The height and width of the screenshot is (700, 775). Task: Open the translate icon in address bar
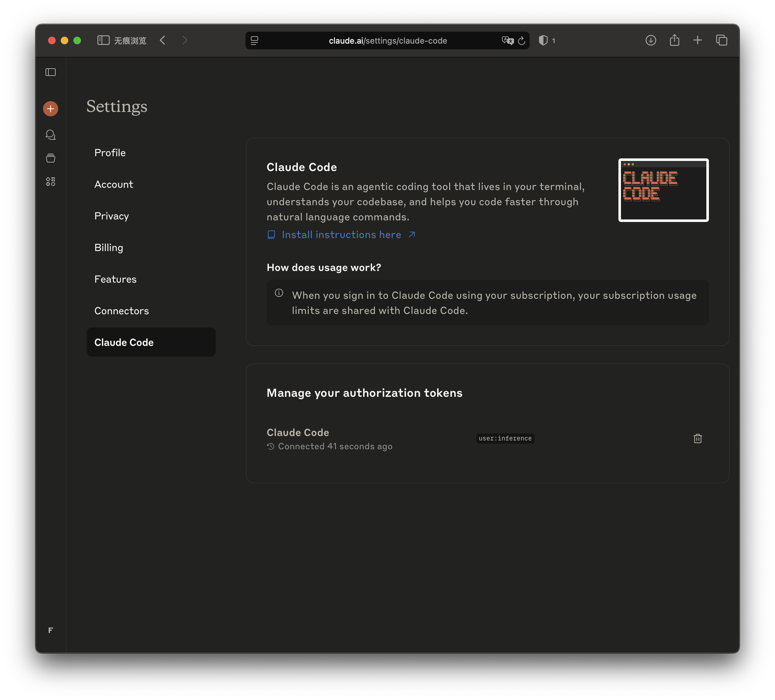(507, 40)
